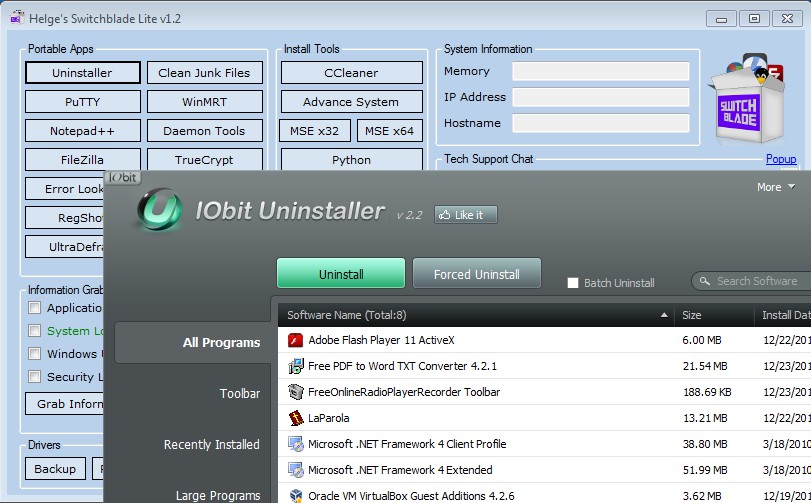Click the WinMRT button
Screen dimensions: 811x503
coord(205,102)
